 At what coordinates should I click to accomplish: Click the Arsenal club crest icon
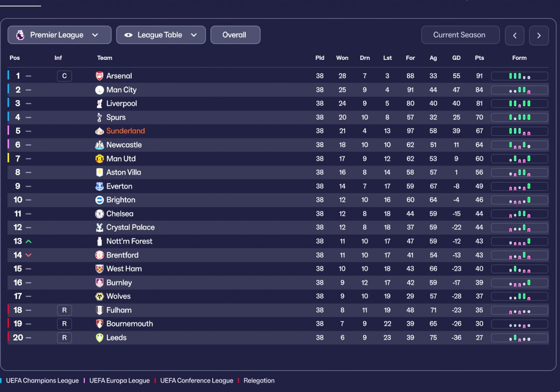[100, 76]
